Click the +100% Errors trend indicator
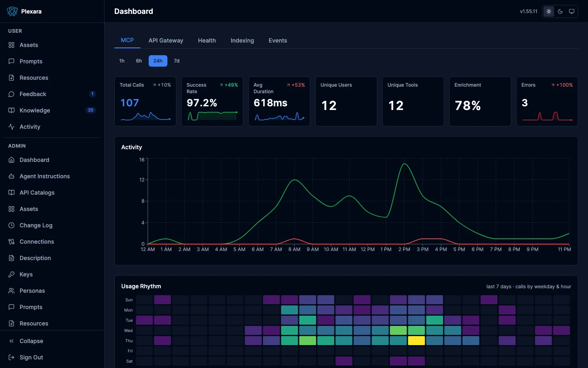The image size is (588, 368). coord(562,85)
